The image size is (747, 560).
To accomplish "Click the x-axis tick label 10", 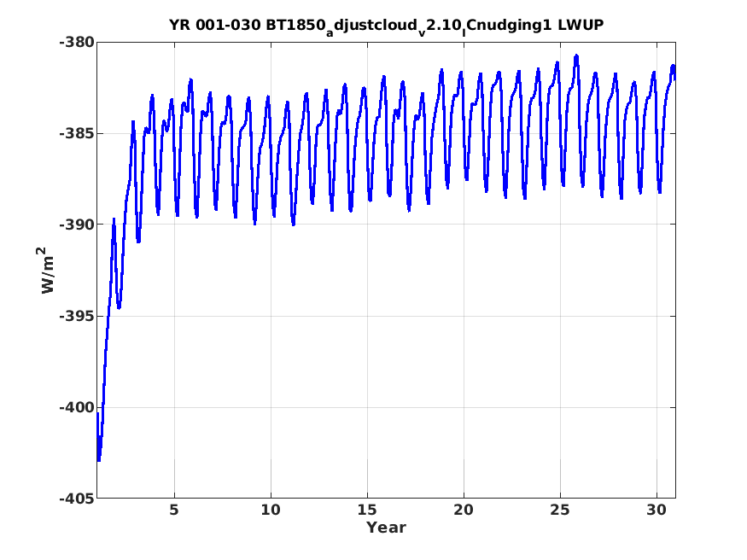I will click(271, 510).
